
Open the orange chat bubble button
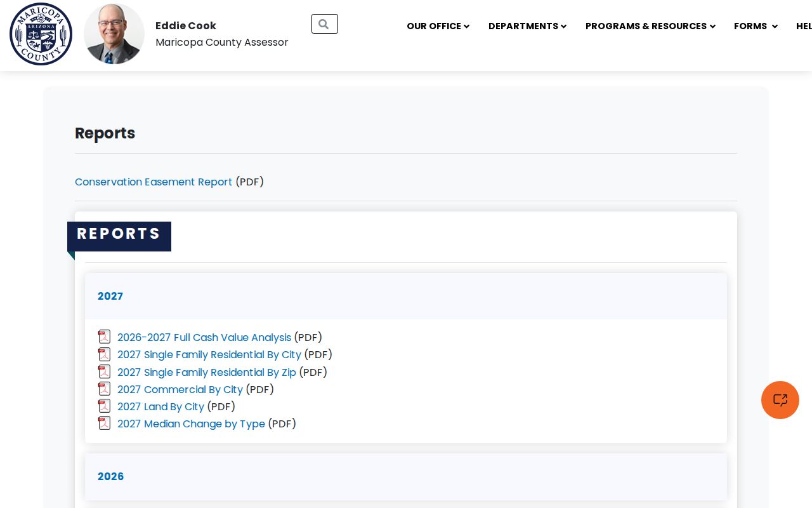point(780,400)
